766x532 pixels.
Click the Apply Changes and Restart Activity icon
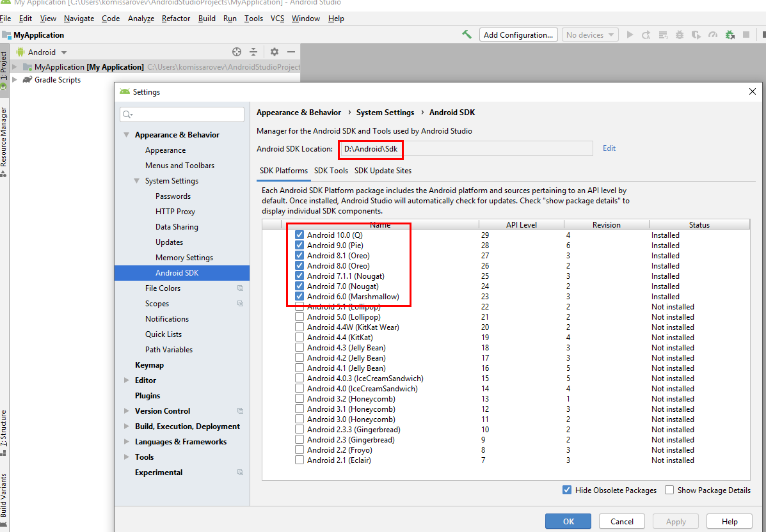pyautogui.click(x=646, y=35)
